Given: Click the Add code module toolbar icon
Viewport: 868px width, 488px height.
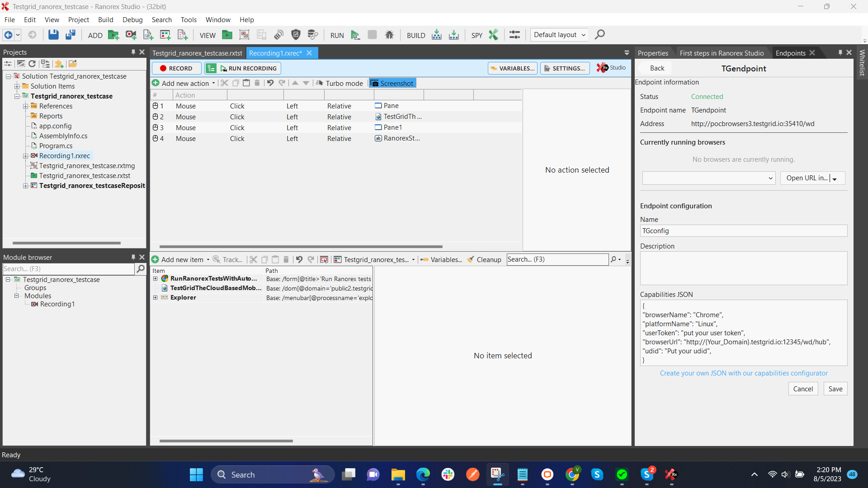Looking at the screenshot, I should tap(148, 35).
